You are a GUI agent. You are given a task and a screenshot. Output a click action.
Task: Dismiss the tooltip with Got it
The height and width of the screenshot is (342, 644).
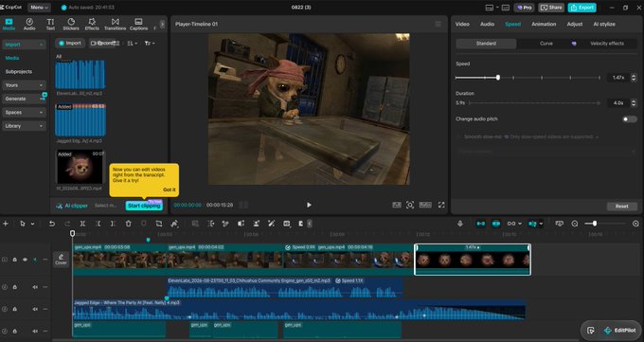click(x=170, y=189)
